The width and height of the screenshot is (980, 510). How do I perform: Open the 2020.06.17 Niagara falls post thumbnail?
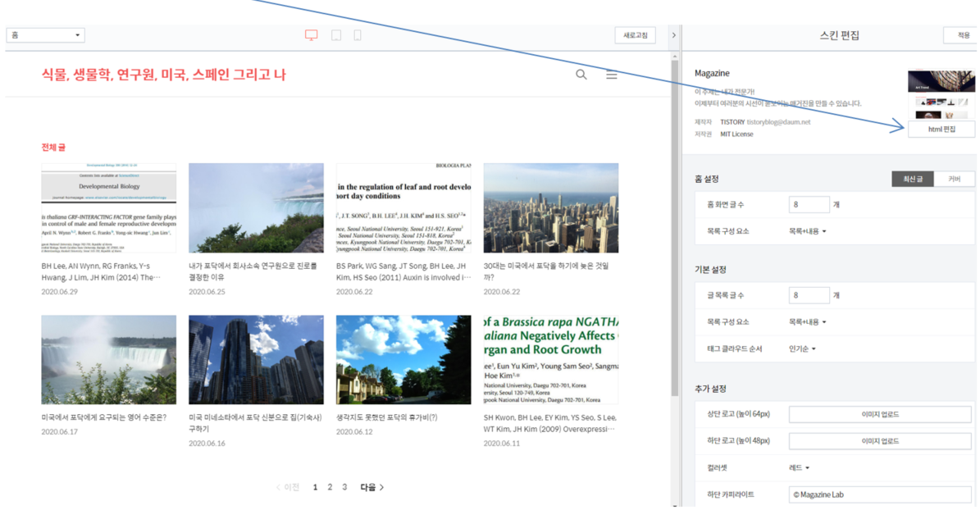tap(109, 359)
